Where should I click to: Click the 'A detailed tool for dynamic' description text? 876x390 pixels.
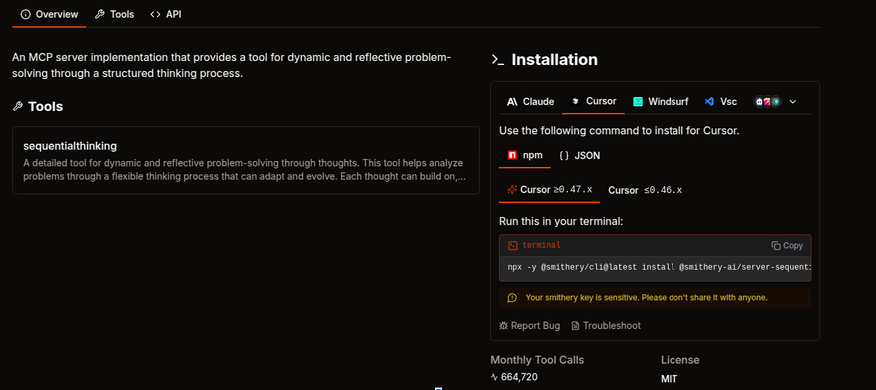coord(245,170)
